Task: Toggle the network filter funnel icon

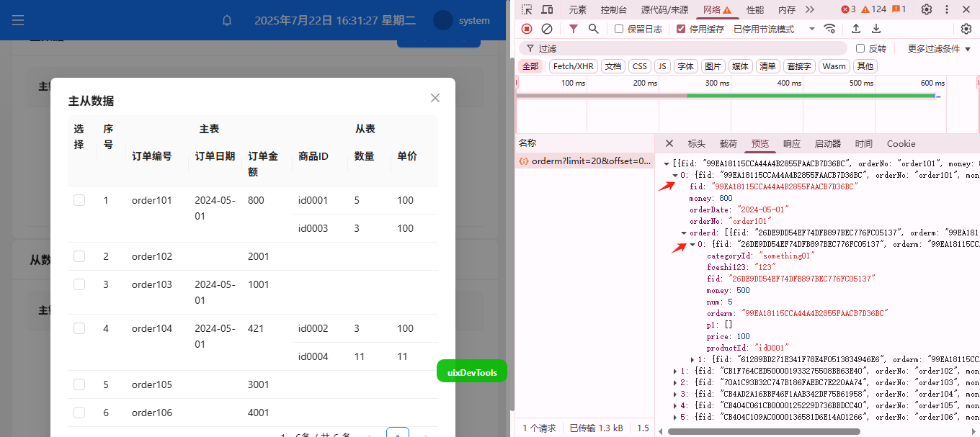Action: pos(574,29)
